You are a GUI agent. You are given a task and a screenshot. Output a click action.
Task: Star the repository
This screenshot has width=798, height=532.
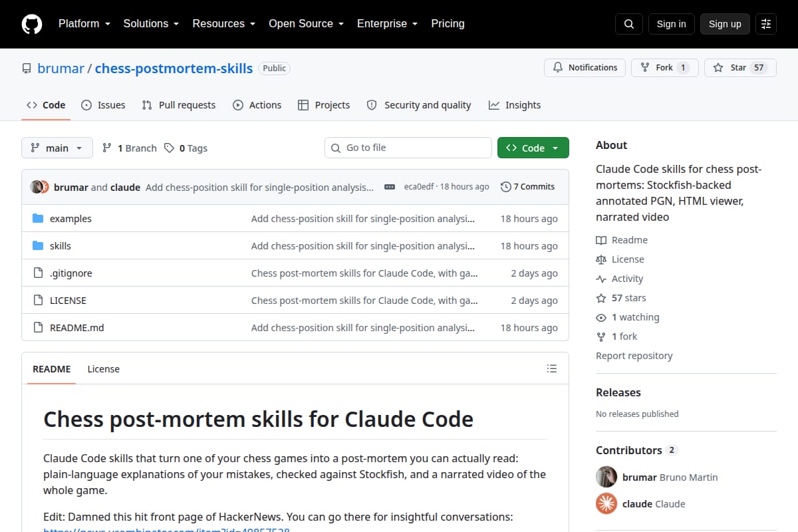coord(740,68)
